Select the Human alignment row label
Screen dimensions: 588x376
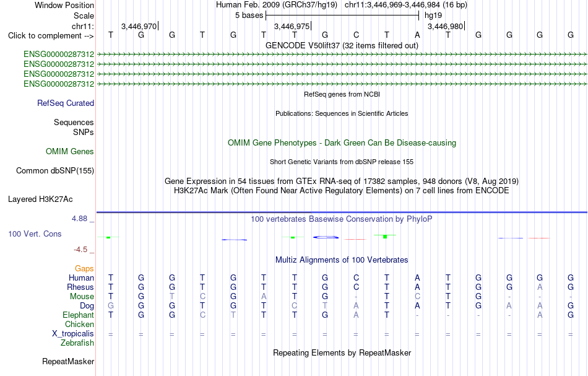pyautogui.click(x=81, y=278)
